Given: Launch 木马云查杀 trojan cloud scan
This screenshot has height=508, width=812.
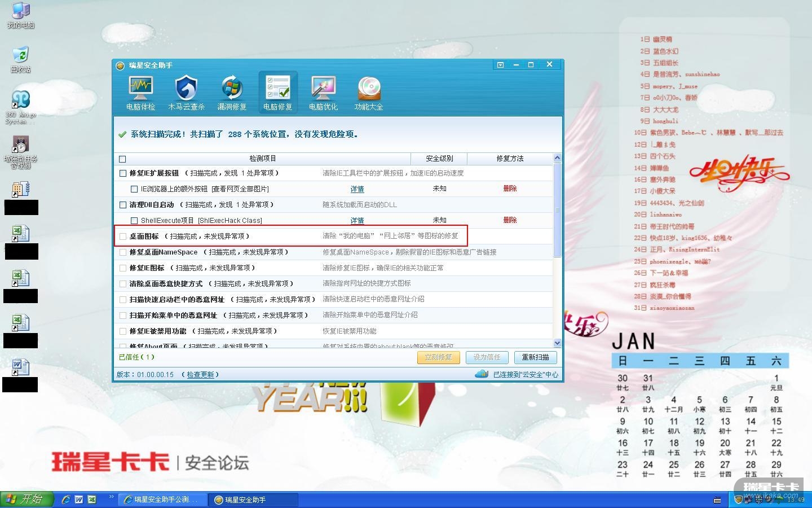Looking at the screenshot, I should (x=186, y=92).
